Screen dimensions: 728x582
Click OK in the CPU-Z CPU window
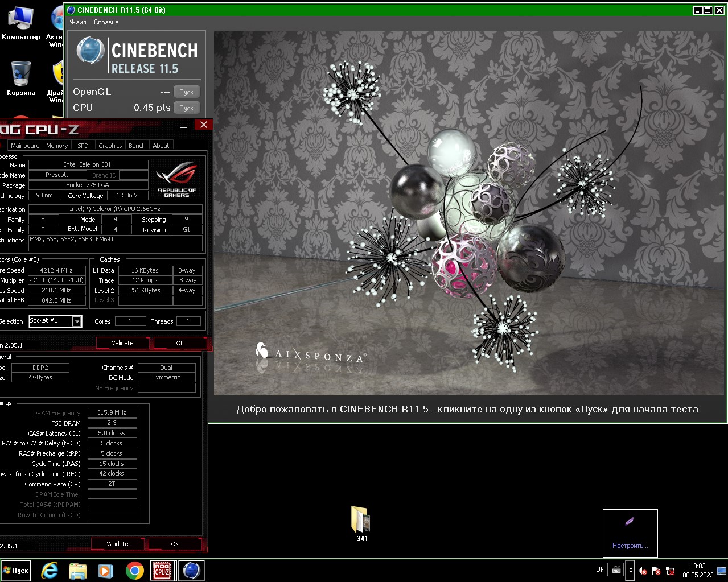pos(180,343)
